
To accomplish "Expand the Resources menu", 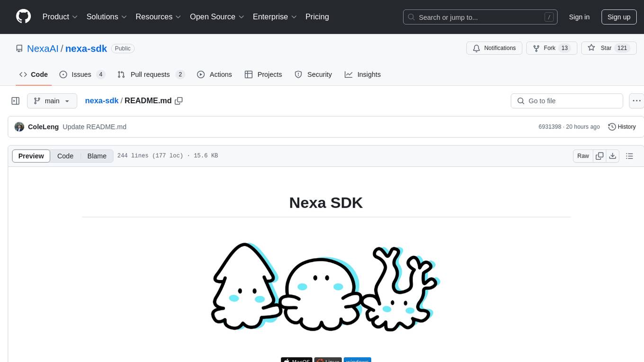I will 159,17.
